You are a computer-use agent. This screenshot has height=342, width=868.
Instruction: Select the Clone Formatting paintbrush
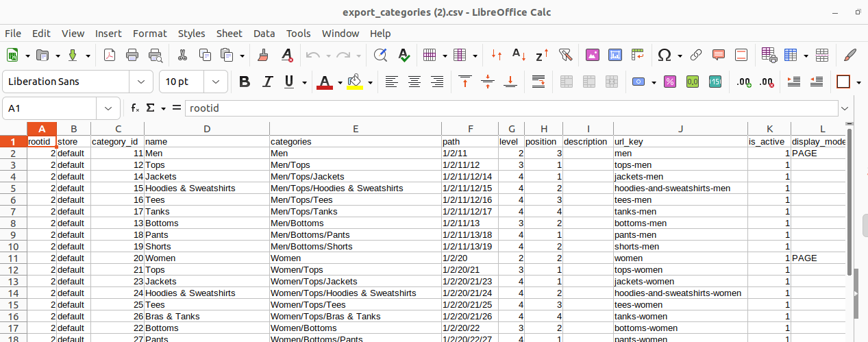[262, 55]
